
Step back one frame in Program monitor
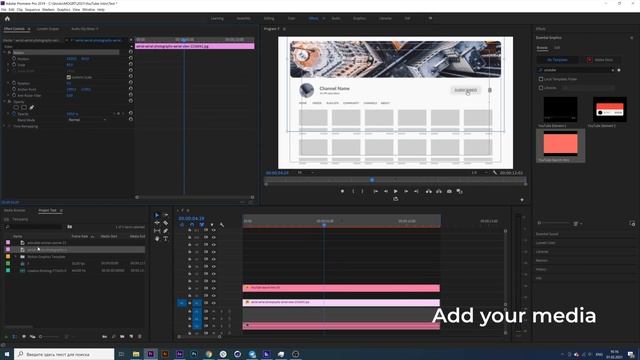[x=385, y=191]
